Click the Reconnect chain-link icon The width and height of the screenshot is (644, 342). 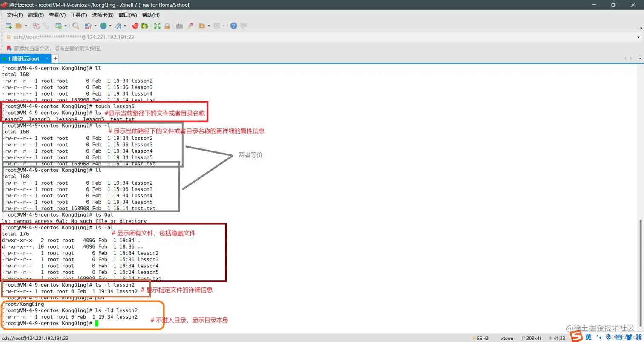(x=46, y=26)
